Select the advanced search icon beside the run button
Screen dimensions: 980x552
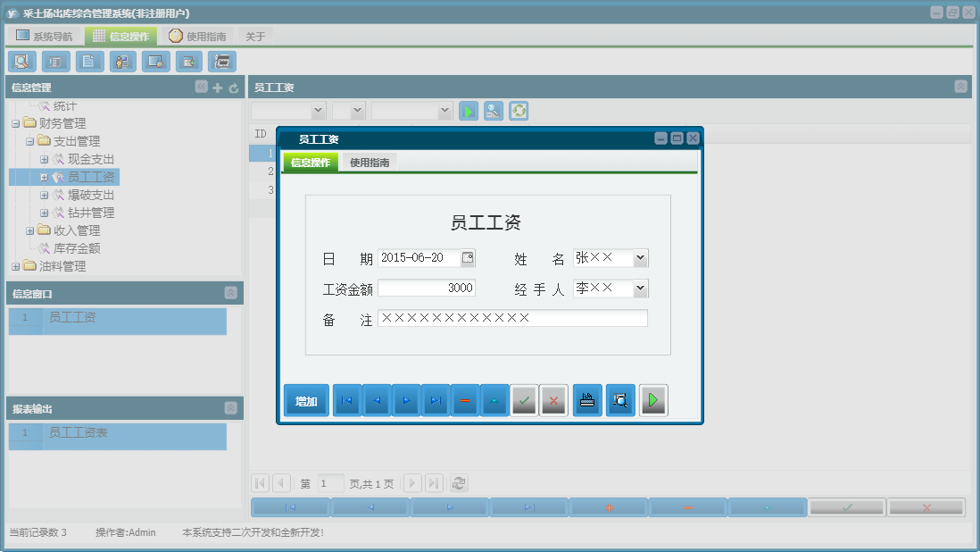pyautogui.click(x=493, y=111)
